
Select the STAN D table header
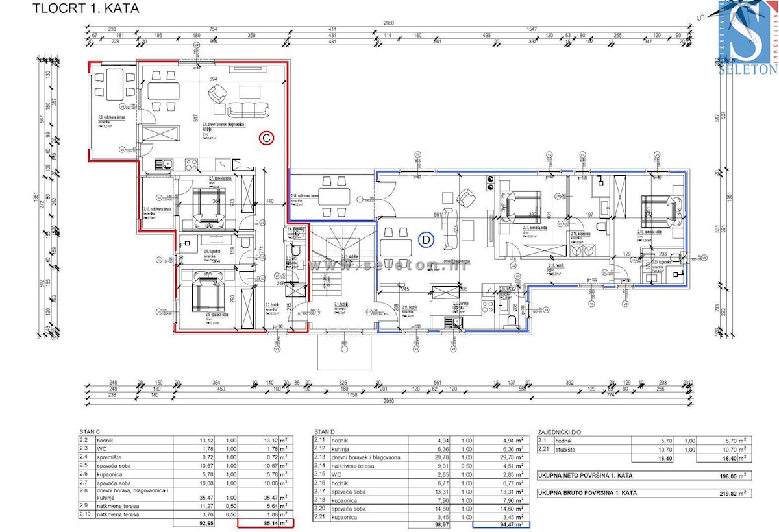pos(325,430)
